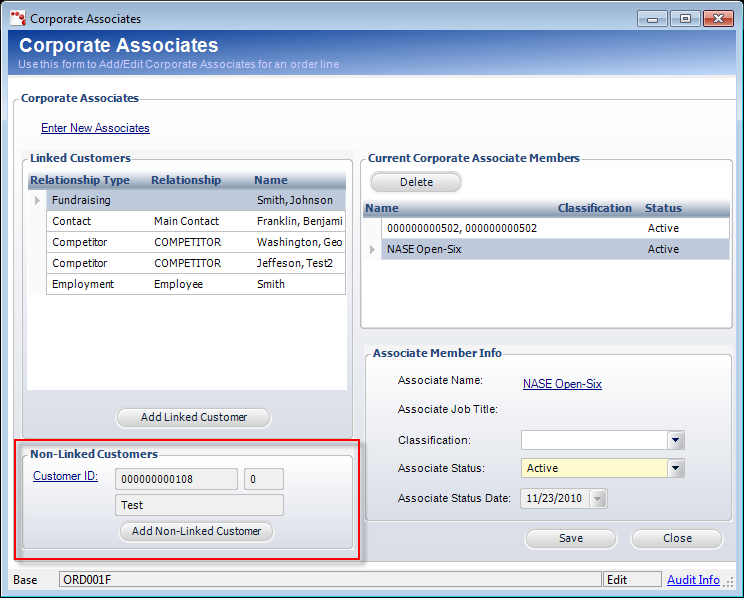744x598 pixels.
Task: Click the Close button at bottom right
Action: 677,538
